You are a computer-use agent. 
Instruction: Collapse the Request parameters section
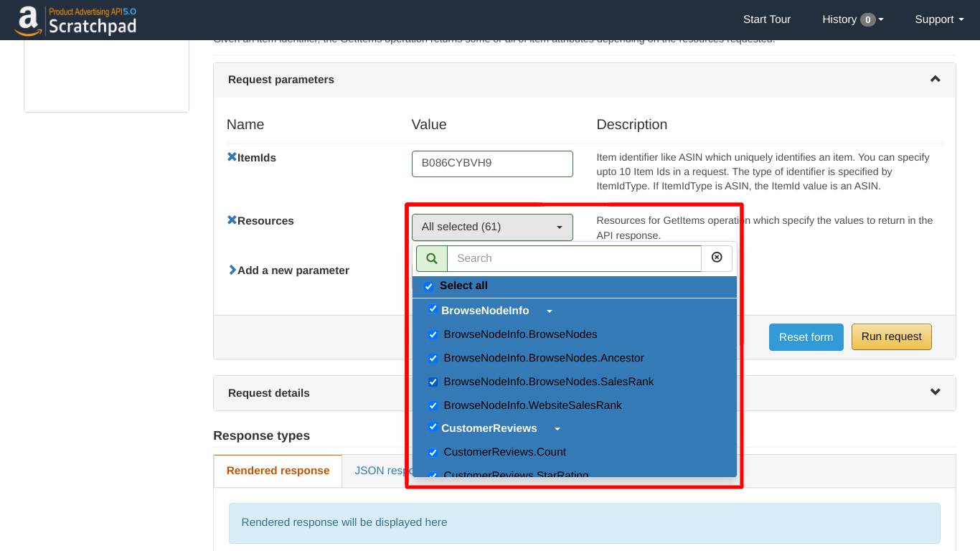pyautogui.click(x=935, y=79)
